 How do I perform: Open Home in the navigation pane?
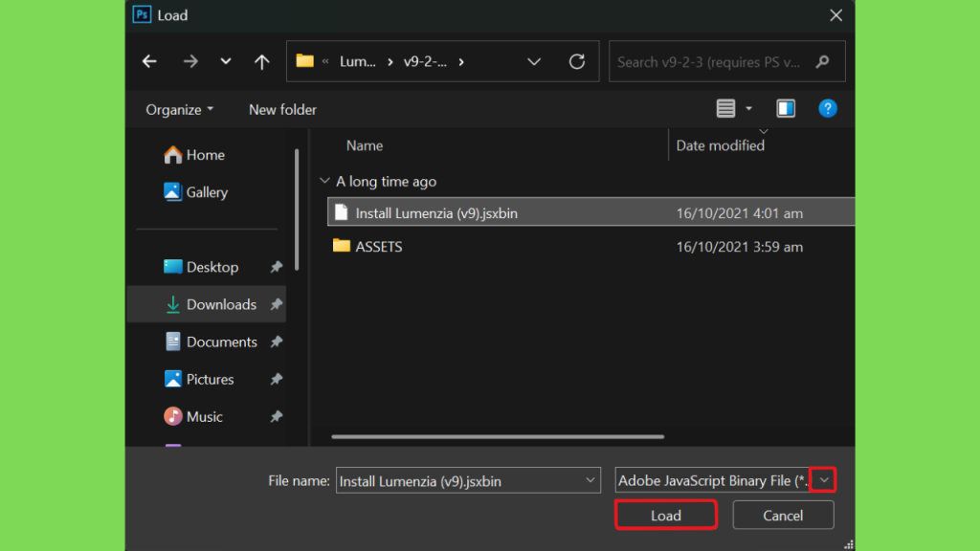[x=193, y=155]
